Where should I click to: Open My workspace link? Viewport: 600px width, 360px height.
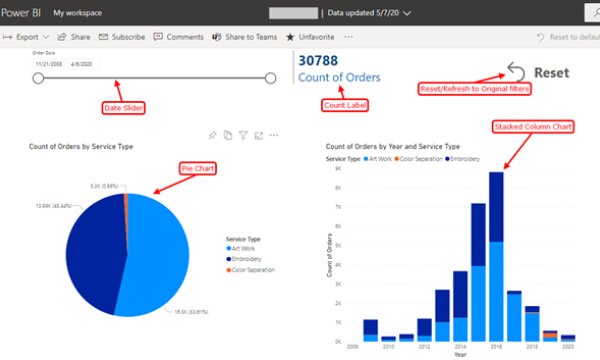click(78, 13)
